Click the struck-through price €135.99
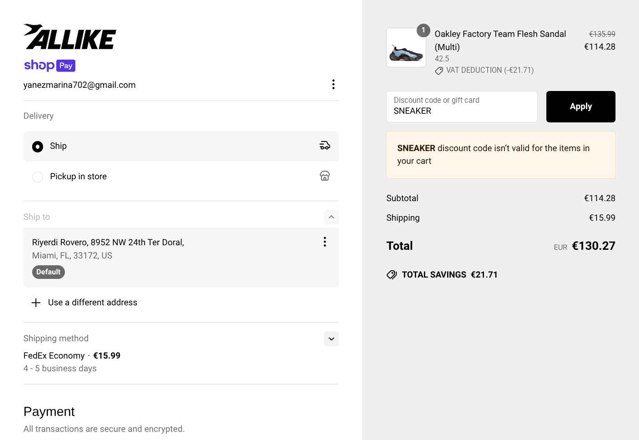639x440 pixels. (602, 34)
